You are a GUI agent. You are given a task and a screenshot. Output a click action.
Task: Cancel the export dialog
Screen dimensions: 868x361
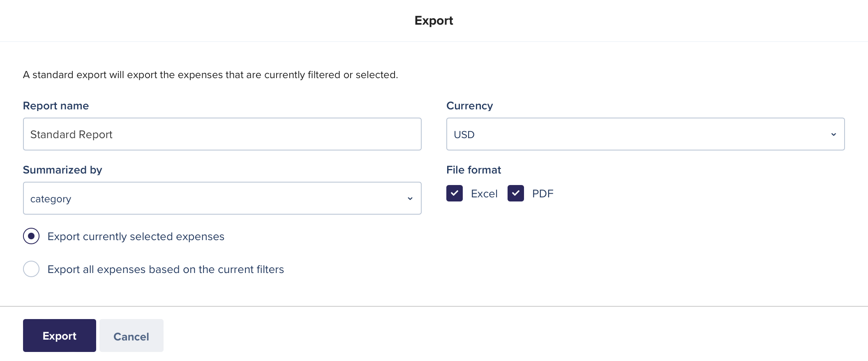[132, 336]
